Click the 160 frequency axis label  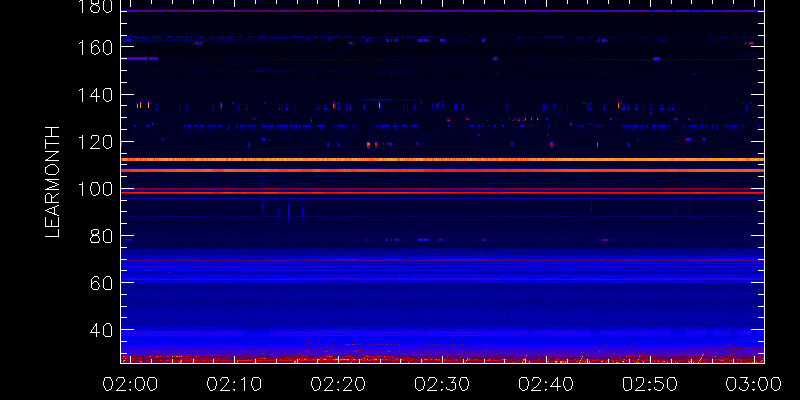pos(95,47)
